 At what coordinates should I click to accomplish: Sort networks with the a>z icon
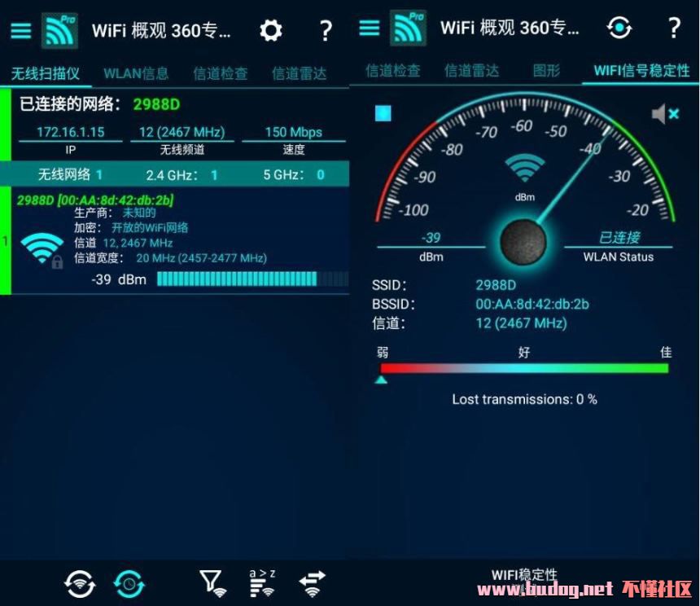(261, 582)
